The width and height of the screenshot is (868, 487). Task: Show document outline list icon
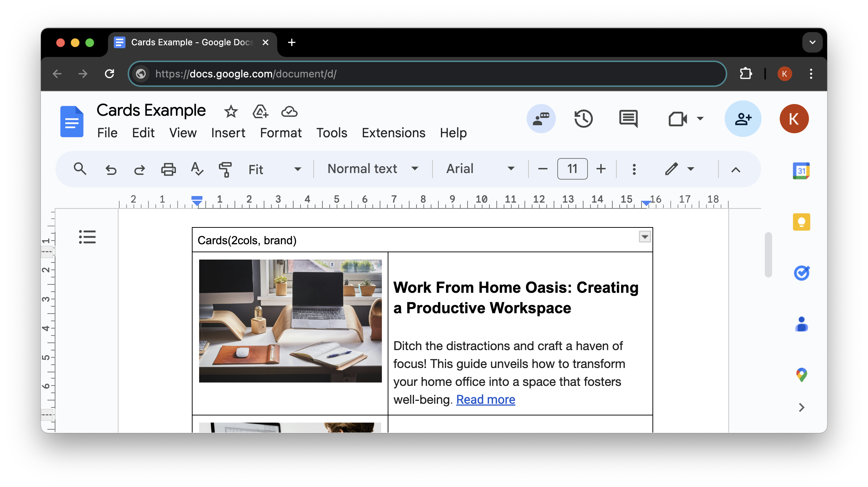(87, 237)
